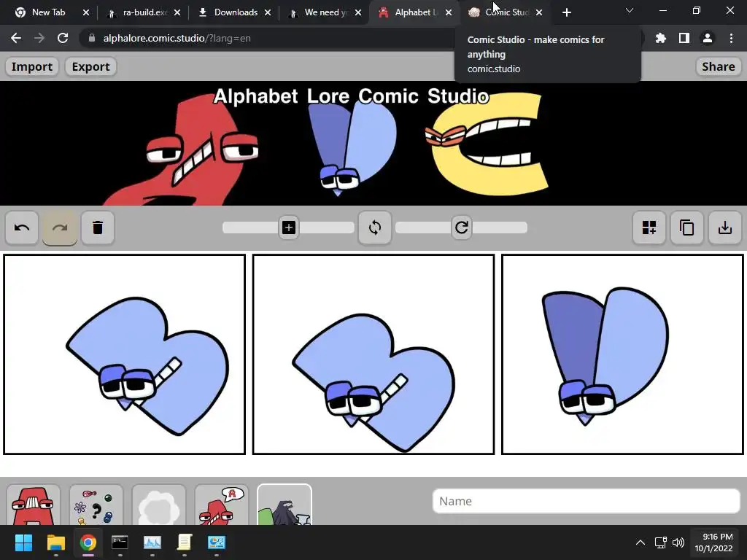
Task: Open the command prompt taskbar icon
Action: [x=120, y=542]
